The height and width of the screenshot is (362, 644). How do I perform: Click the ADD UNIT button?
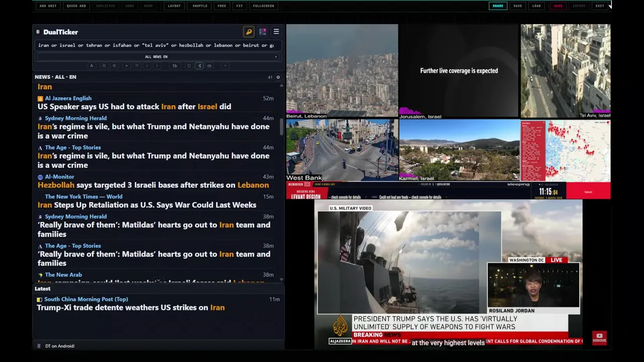click(x=48, y=6)
